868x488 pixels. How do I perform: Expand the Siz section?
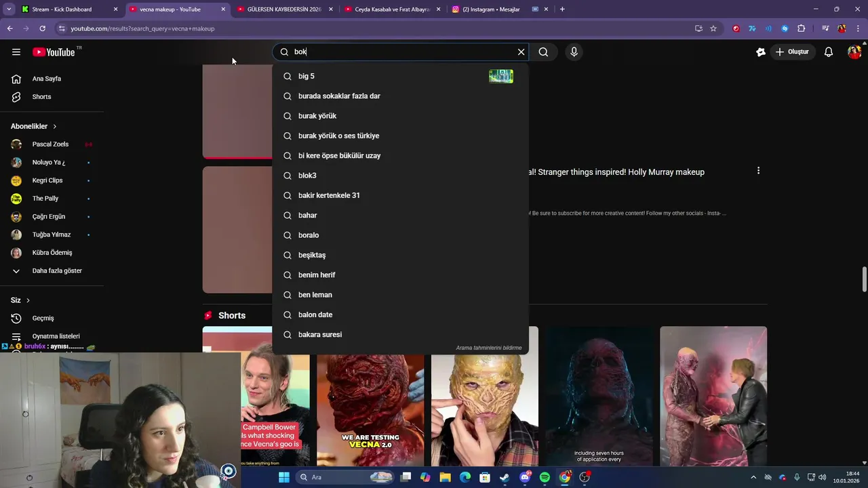coord(20,300)
